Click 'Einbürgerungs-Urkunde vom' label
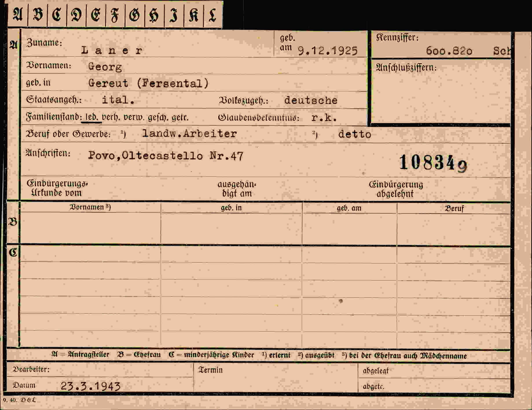The width and height of the screenshot is (532, 410). click(57, 188)
